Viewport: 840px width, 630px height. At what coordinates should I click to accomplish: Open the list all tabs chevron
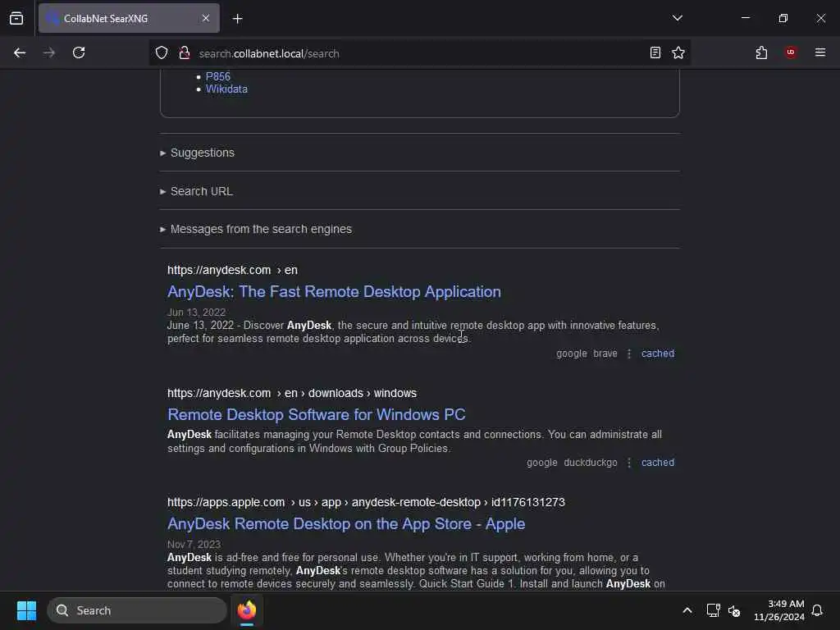pos(677,18)
